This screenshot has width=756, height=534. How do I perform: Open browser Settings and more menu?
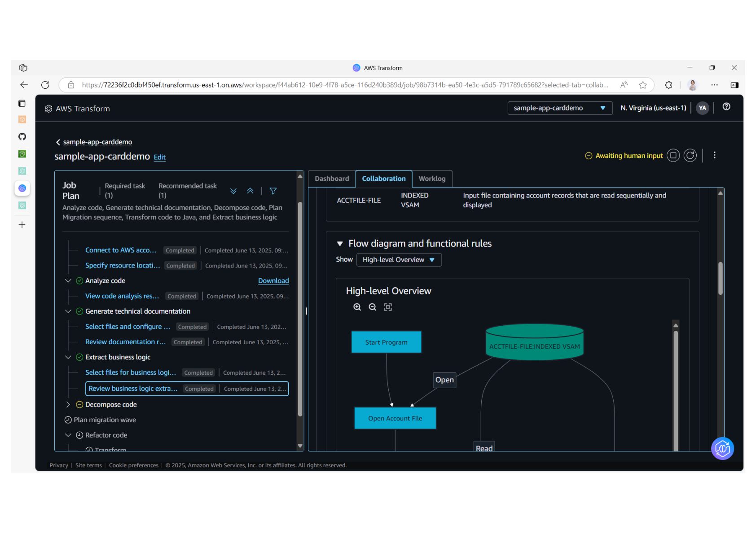(x=714, y=85)
